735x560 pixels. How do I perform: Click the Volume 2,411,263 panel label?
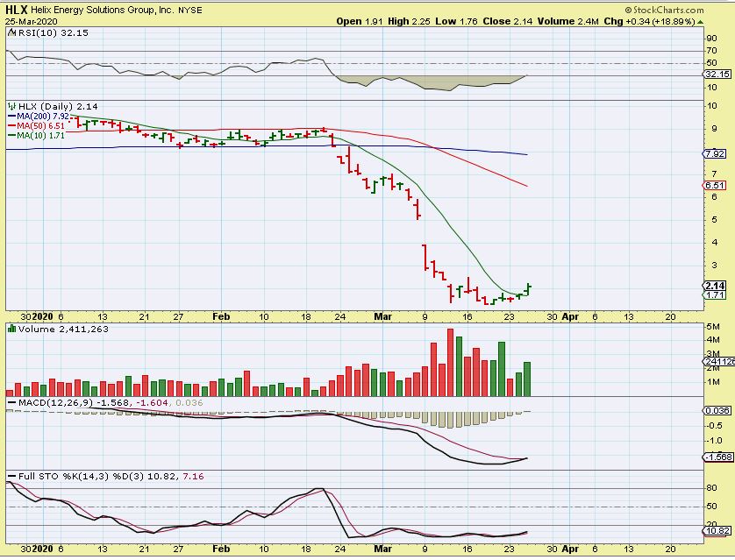(63, 330)
